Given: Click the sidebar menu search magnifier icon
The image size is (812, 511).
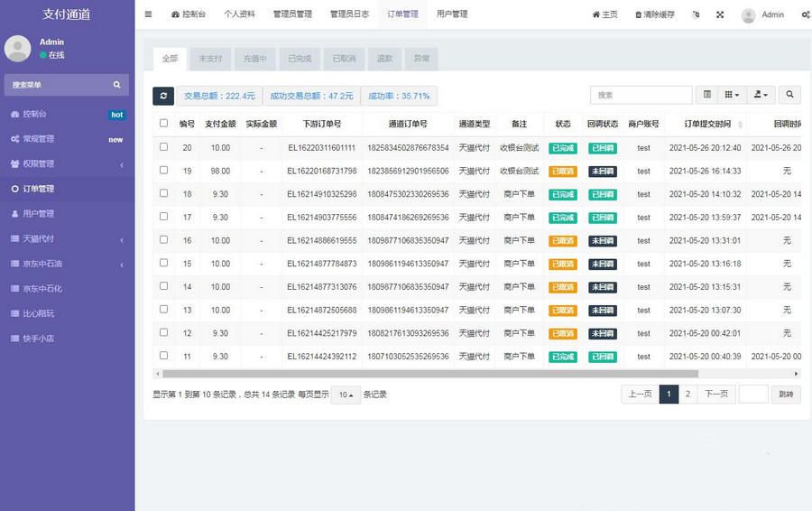Looking at the screenshot, I should [x=116, y=85].
